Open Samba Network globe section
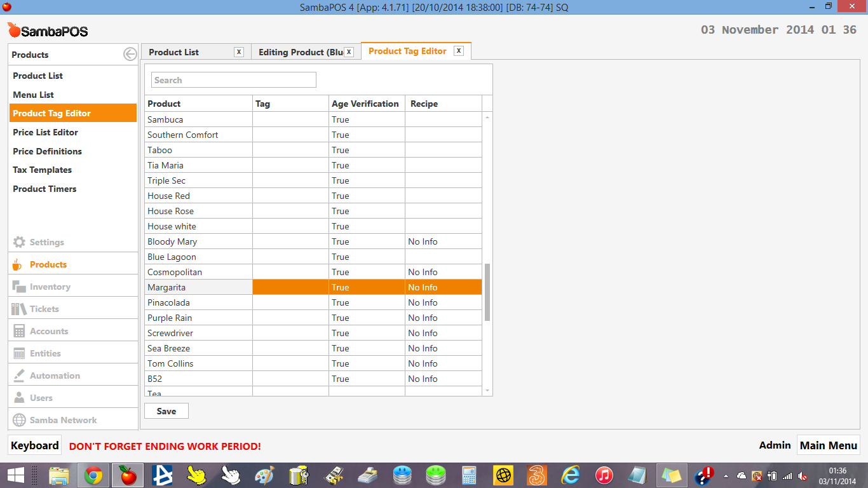 [63, 420]
